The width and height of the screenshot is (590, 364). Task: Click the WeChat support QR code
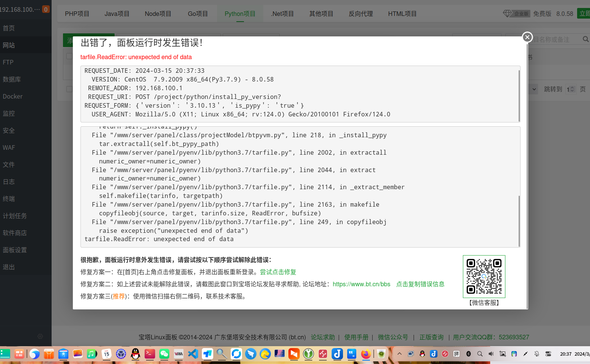click(x=484, y=276)
